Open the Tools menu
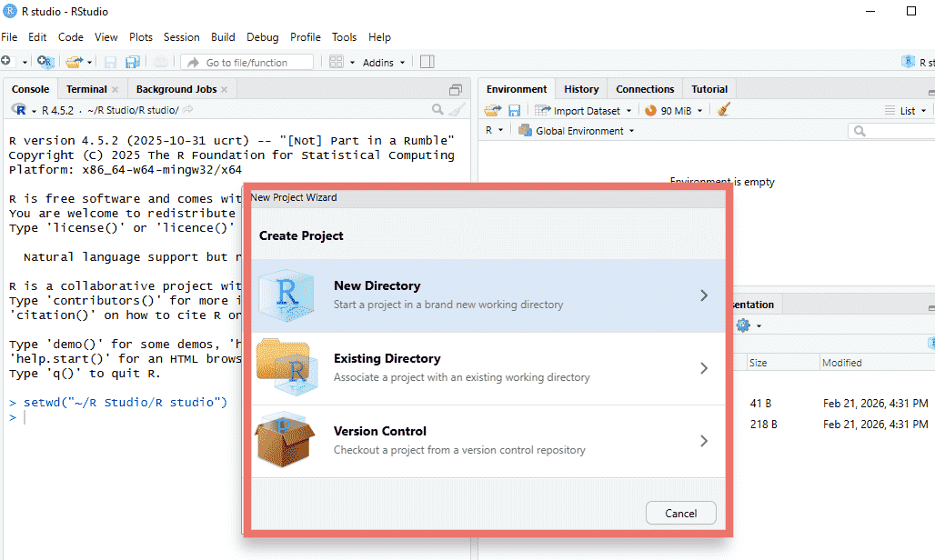Screen dimensions: 935x560 [x=344, y=37]
